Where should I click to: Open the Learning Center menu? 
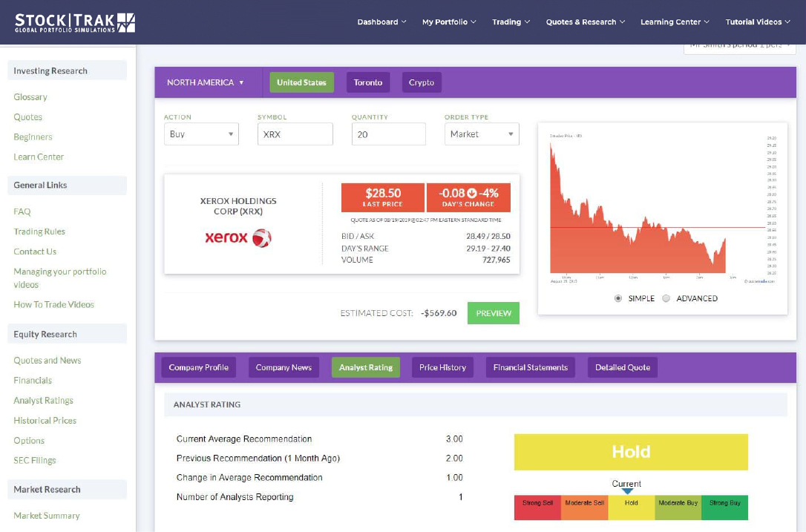675,22
